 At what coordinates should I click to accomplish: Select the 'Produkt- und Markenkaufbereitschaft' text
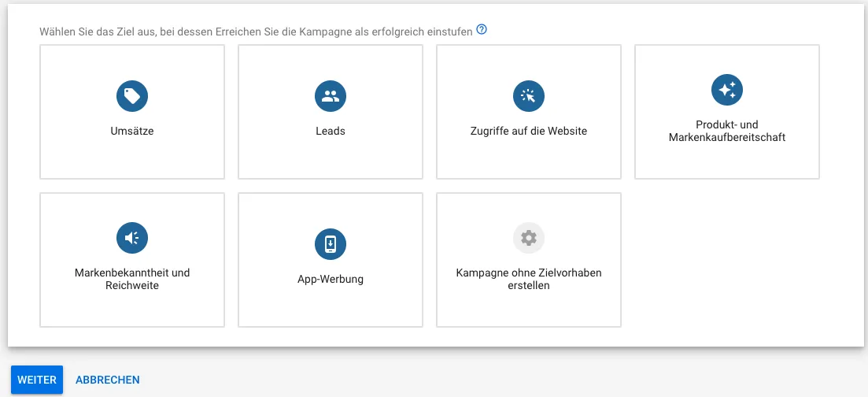[727, 132]
